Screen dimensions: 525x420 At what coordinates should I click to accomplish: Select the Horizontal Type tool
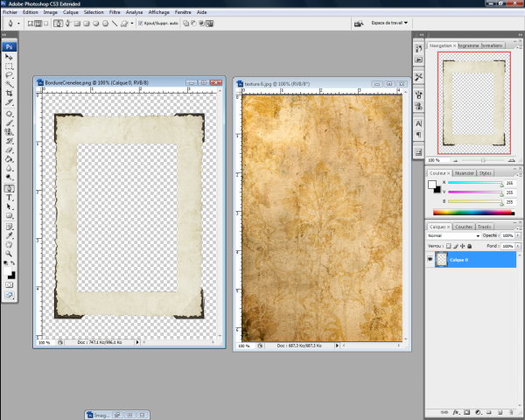click(10, 198)
